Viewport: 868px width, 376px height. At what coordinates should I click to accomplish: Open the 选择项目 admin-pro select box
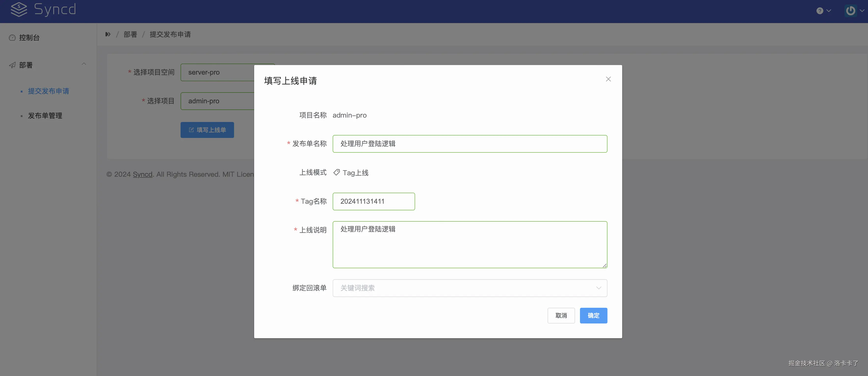point(217,101)
